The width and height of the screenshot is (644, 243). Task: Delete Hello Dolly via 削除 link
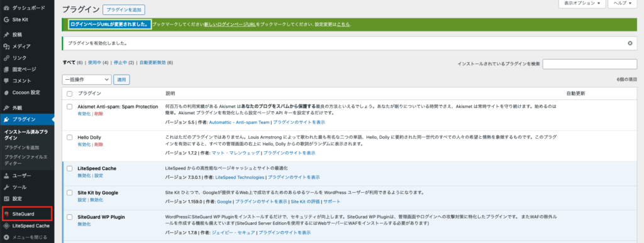point(99,144)
